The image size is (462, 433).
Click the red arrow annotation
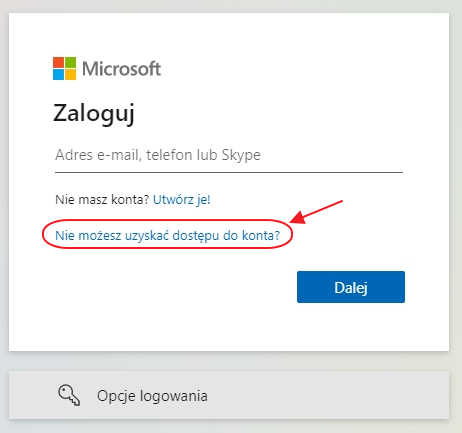click(x=317, y=212)
